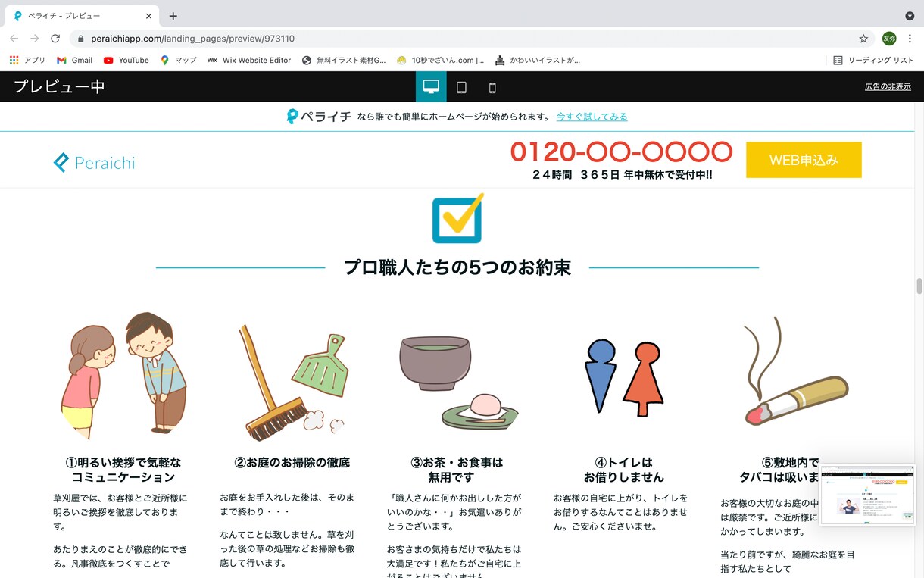Click heading ③お茶・お食事は無用です
Viewport: 924px width, 578px height.
point(457,470)
